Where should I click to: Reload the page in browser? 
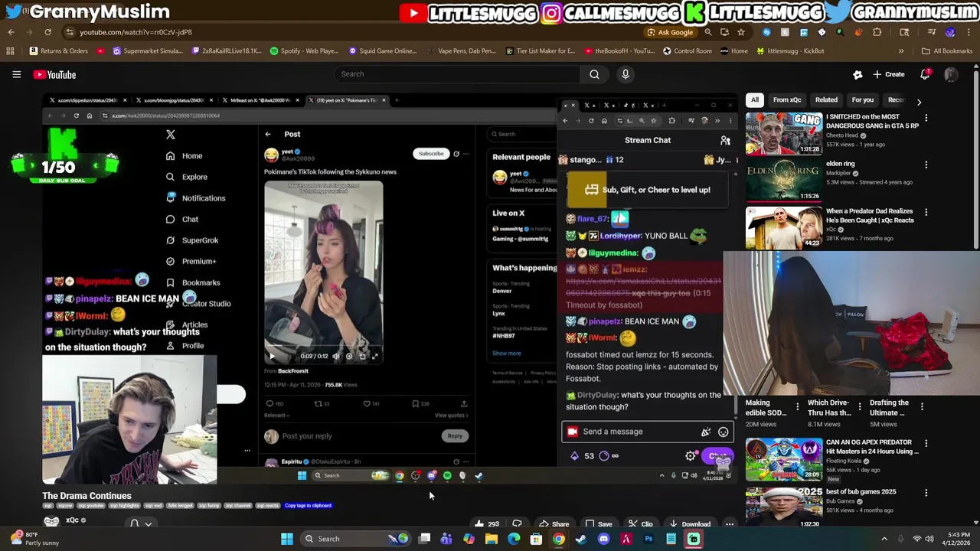47,32
